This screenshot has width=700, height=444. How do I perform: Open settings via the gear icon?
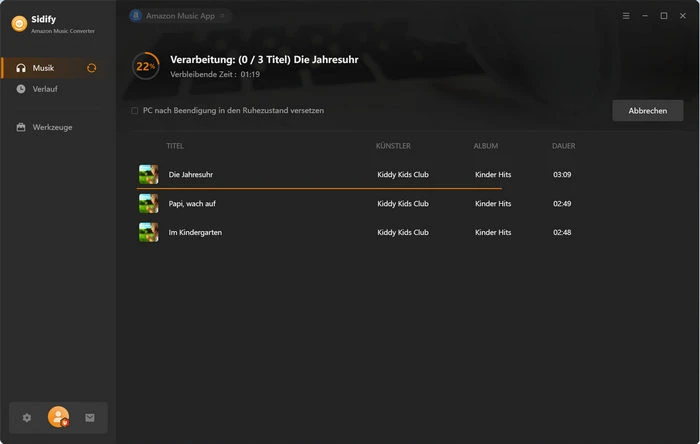(x=27, y=418)
